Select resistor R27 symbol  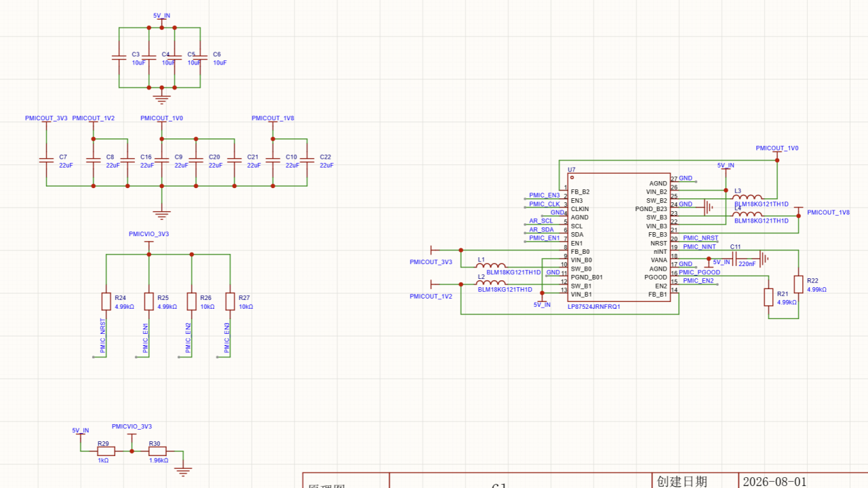(231, 301)
